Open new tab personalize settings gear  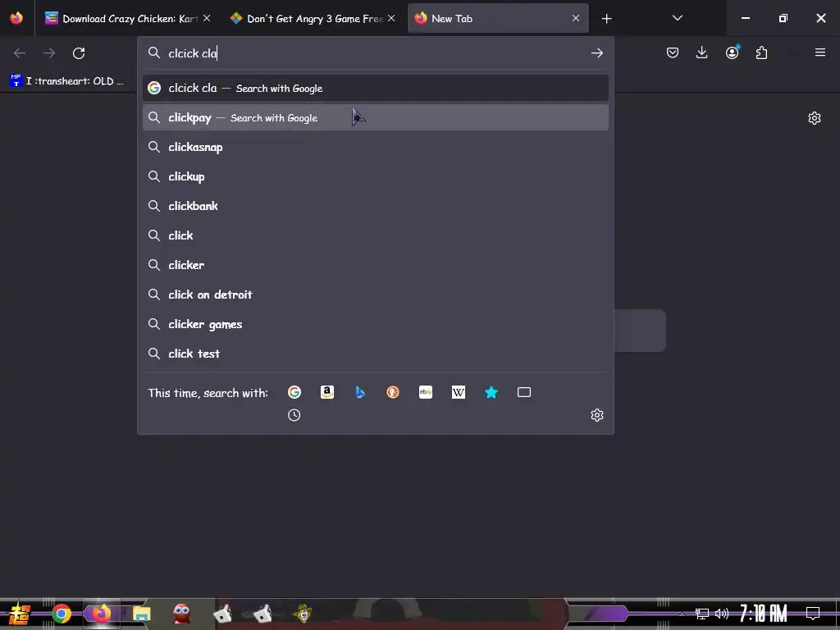coord(815,118)
